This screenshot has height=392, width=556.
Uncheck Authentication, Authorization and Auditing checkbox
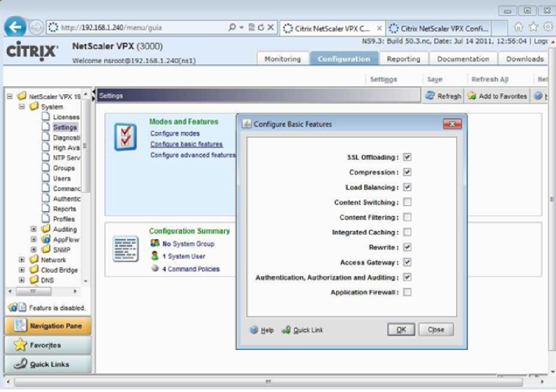[407, 277]
